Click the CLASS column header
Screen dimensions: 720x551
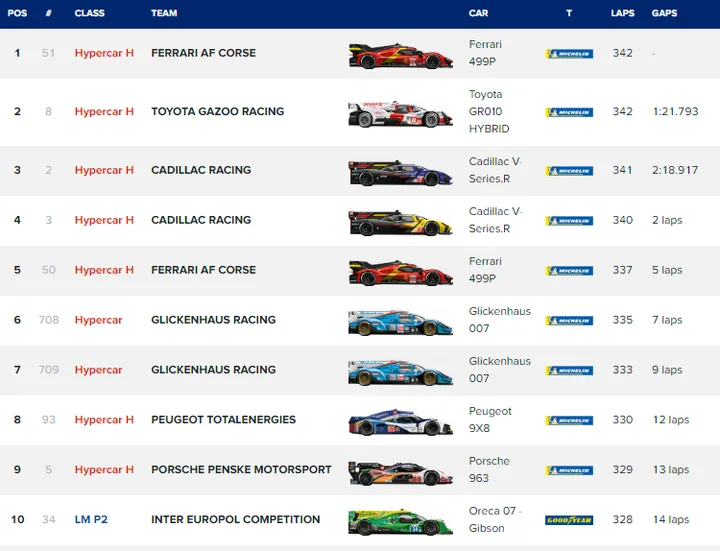(x=90, y=13)
